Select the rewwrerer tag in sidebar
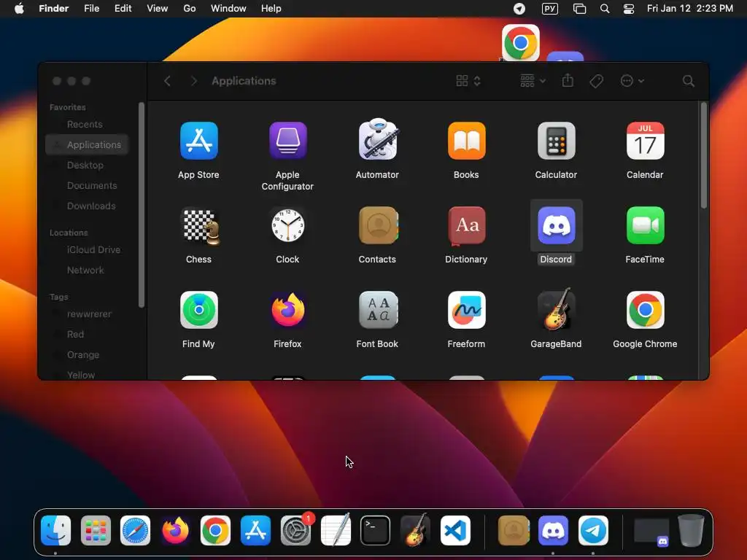747x560 pixels. pos(88,314)
